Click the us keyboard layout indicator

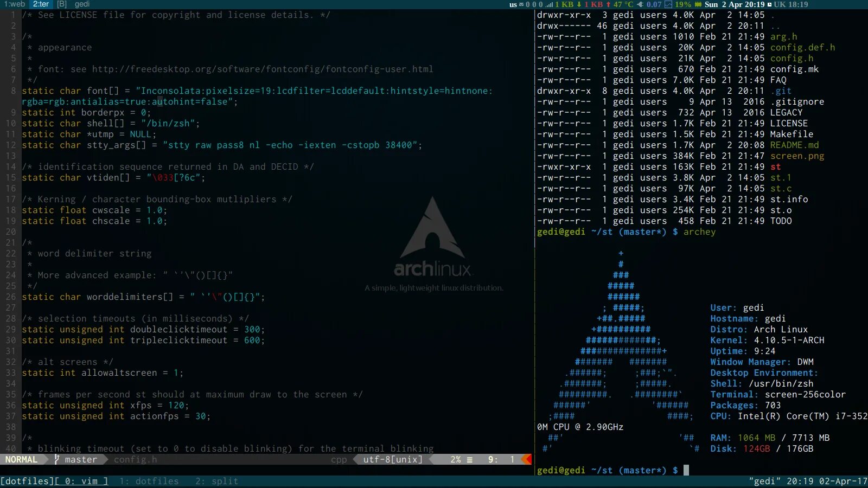pos(513,4)
